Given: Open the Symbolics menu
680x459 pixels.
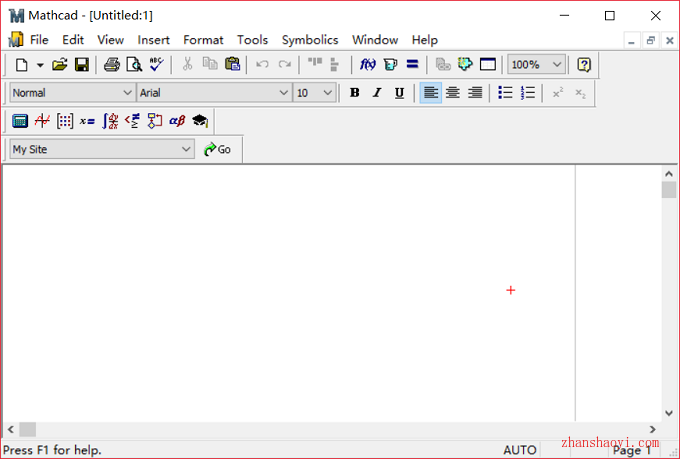Looking at the screenshot, I should coord(310,40).
